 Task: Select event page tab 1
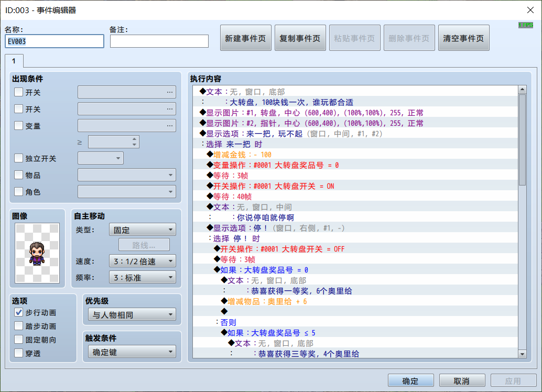click(14, 61)
